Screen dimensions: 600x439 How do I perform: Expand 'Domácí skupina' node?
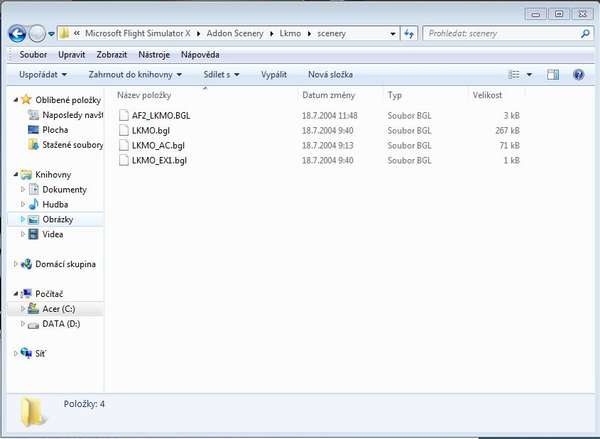16,264
